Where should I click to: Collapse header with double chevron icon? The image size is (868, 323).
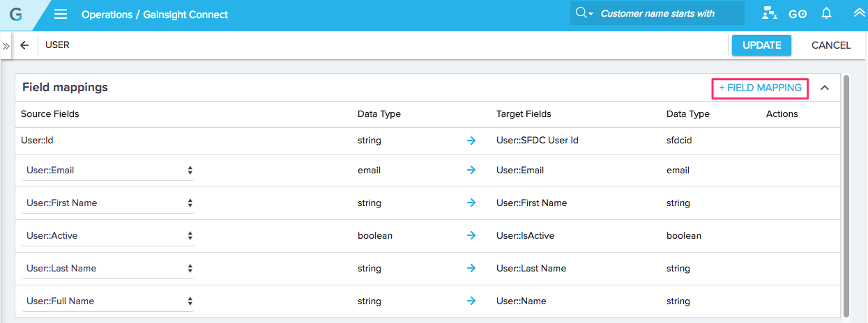(x=859, y=13)
